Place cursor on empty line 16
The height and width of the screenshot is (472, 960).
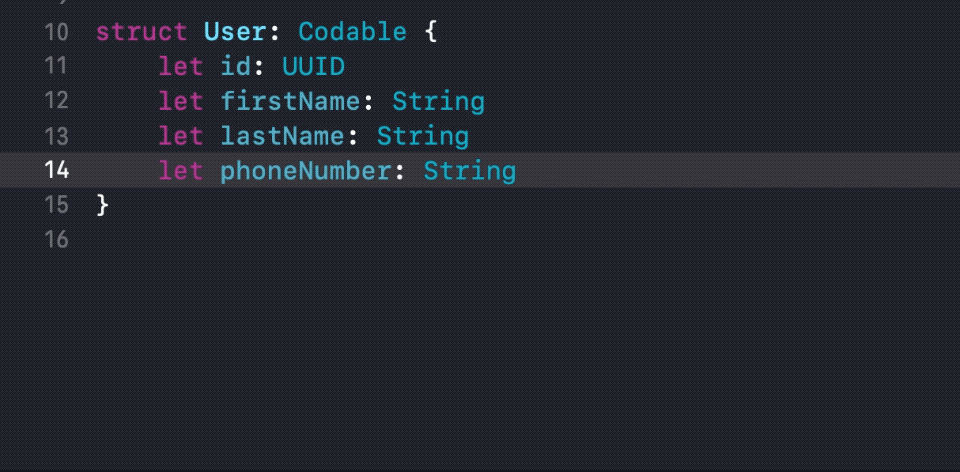[300, 240]
